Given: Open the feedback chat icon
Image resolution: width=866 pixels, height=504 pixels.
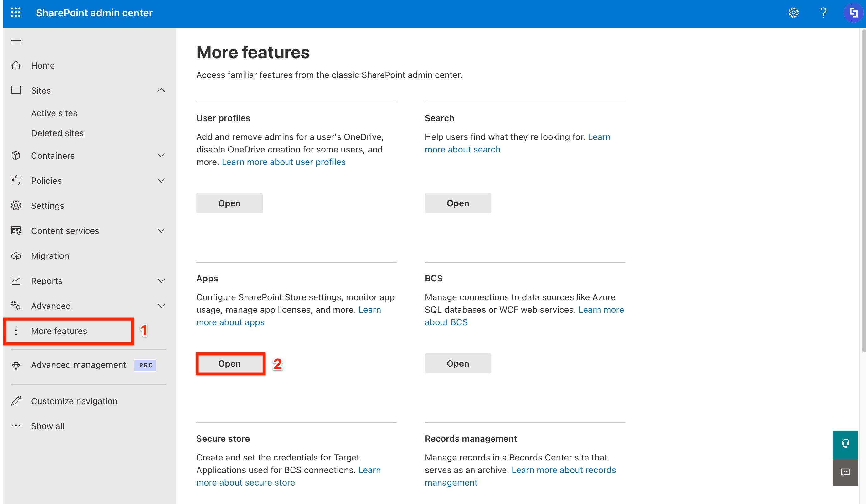Looking at the screenshot, I should (x=845, y=472).
